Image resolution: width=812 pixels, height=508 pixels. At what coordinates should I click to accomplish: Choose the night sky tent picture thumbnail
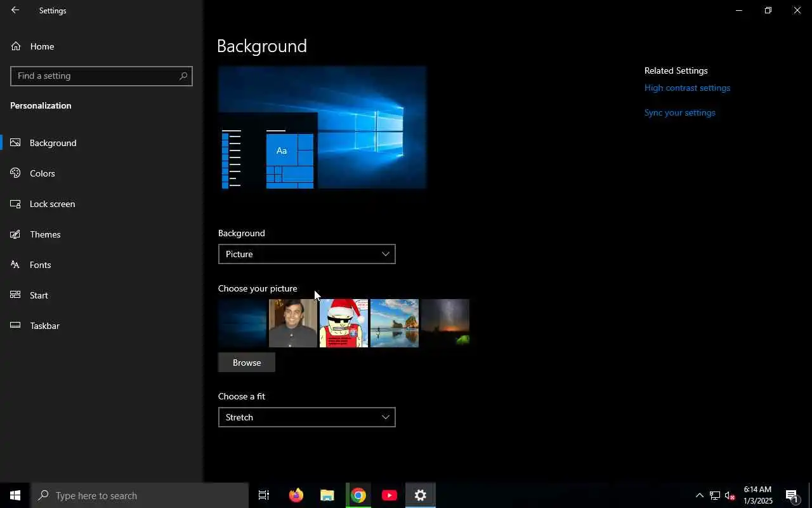click(445, 323)
